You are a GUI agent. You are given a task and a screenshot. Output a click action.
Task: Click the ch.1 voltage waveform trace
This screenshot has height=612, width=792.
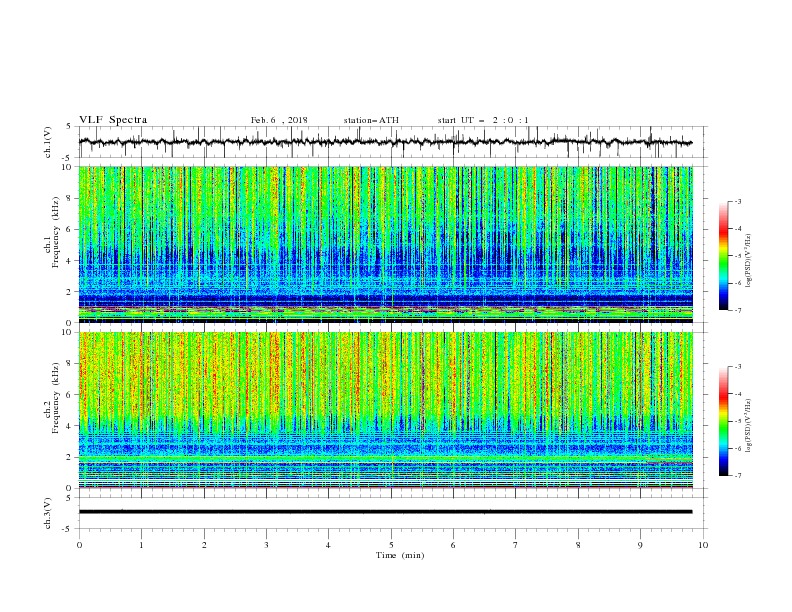pyautogui.click(x=385, y=142)
